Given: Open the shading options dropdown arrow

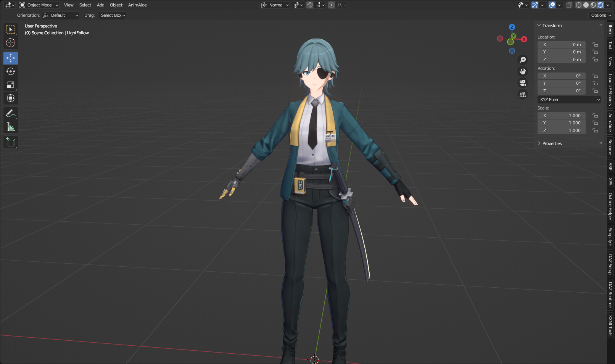Looking at the screenshot, I should (x=607, y=5).
